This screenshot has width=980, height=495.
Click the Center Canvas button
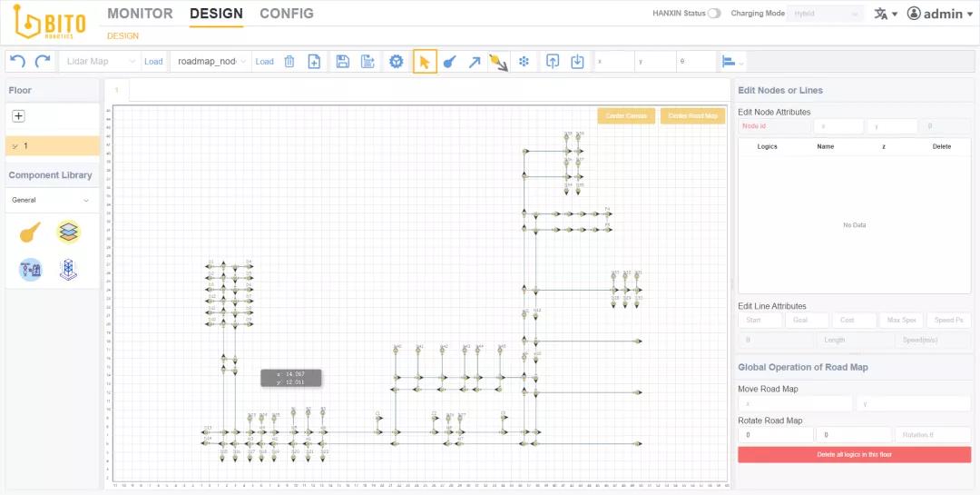coord(625,116)
